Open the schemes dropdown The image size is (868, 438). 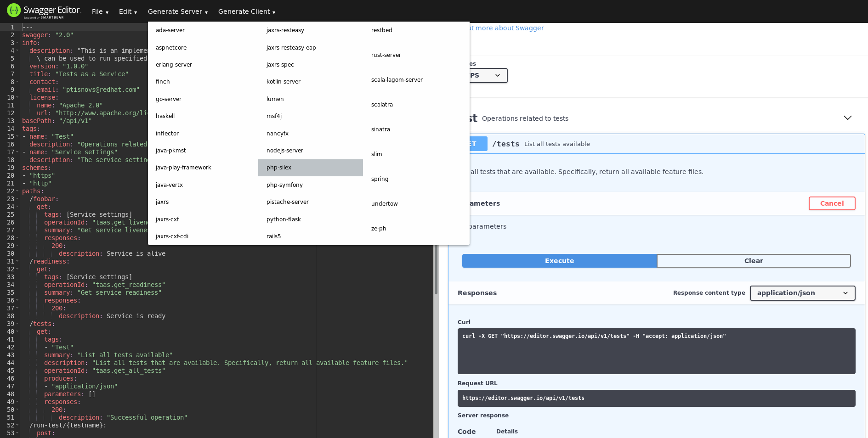click(488, 75)
